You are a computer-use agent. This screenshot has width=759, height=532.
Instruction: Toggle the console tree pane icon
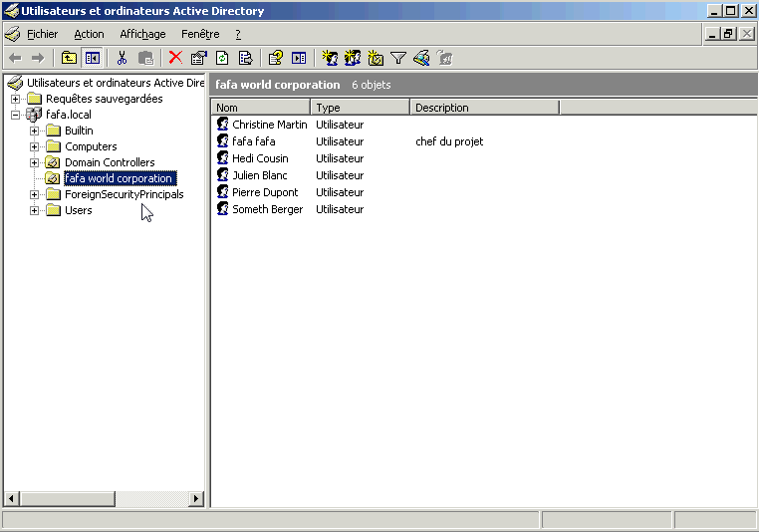[92, 59]
